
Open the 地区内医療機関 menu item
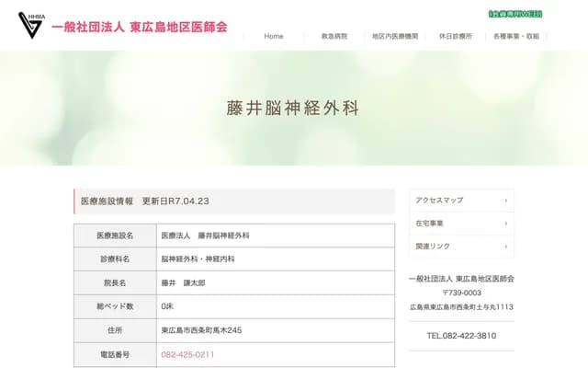click(x=395, y=37)
